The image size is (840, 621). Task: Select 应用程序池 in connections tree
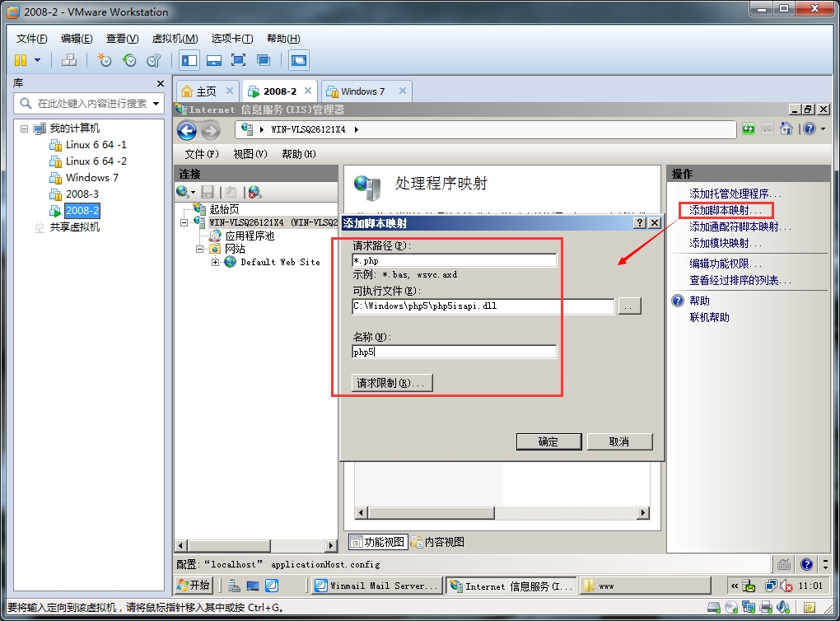coord(249,236)
